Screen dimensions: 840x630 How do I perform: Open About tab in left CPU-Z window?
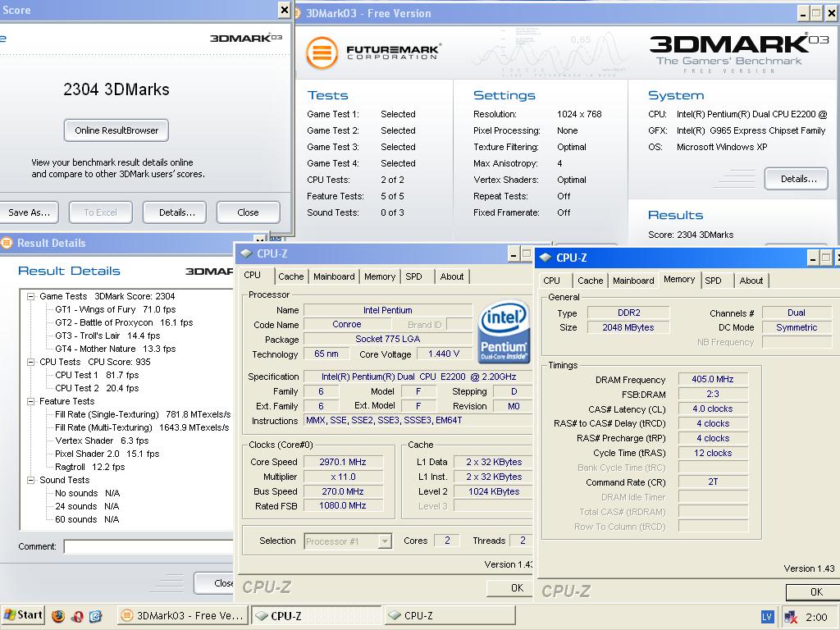pyautogui.click(x=452, y=276)
